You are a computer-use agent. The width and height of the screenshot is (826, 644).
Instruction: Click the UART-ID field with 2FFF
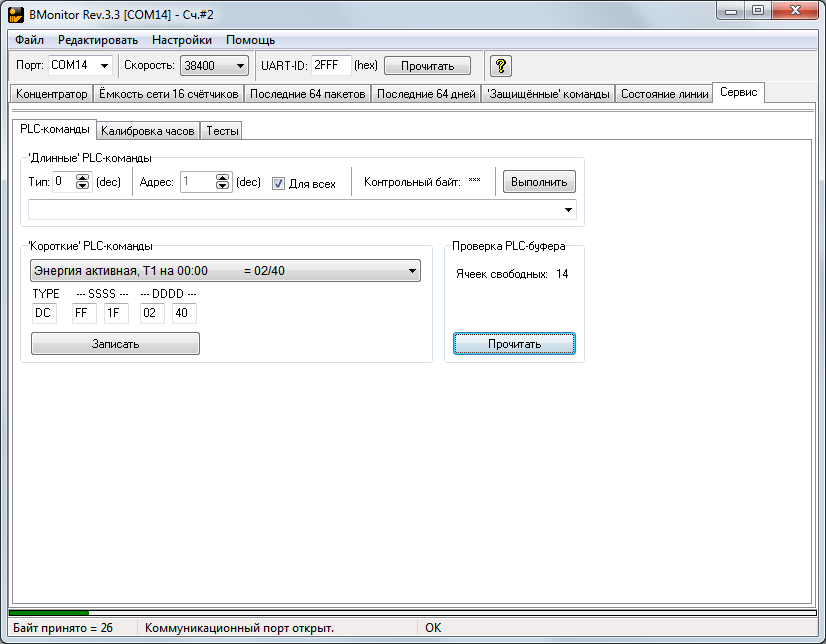[331, 65]
